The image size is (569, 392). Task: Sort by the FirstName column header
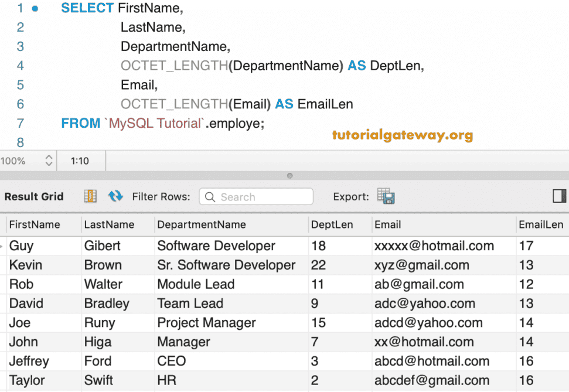35,224
